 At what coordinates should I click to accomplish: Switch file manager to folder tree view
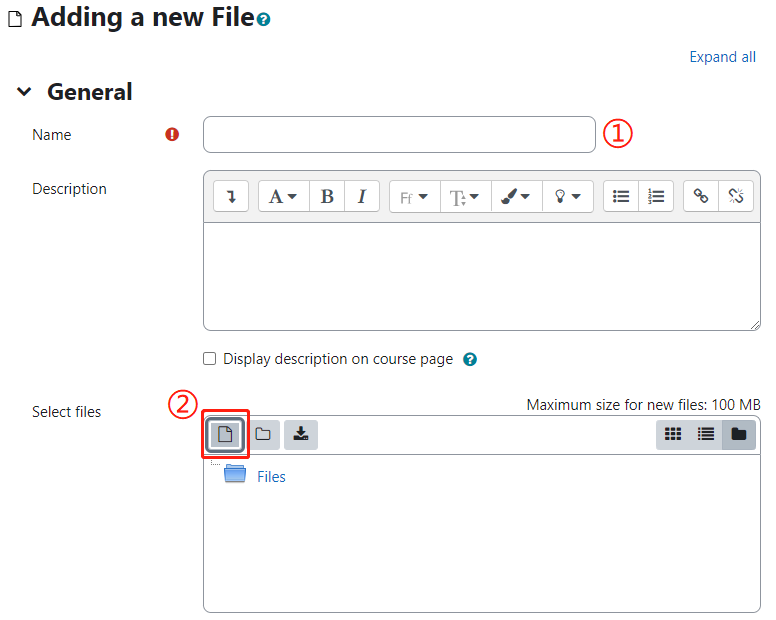coord(739,434)
